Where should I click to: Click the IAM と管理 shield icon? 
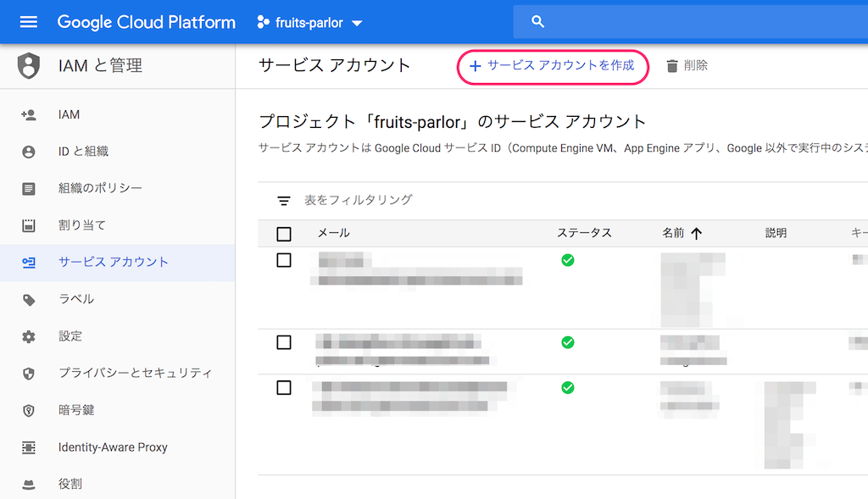pyautogui.click(x=29, y=65)
